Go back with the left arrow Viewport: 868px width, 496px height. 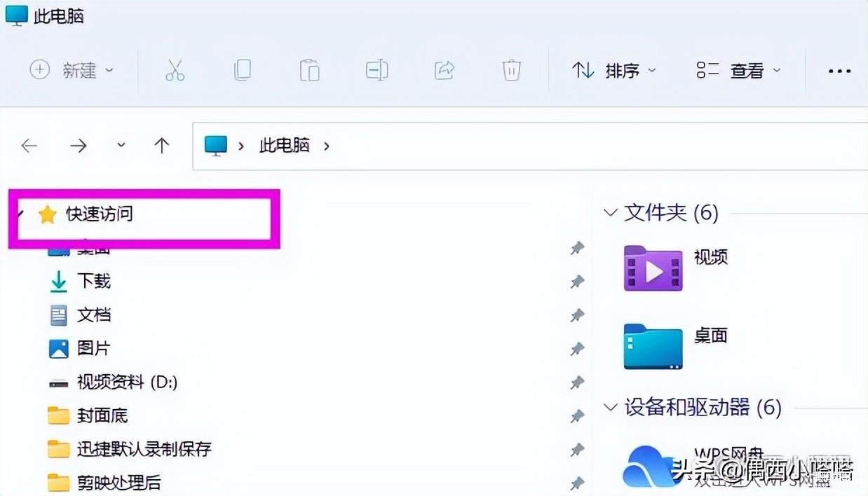[29, 146]
